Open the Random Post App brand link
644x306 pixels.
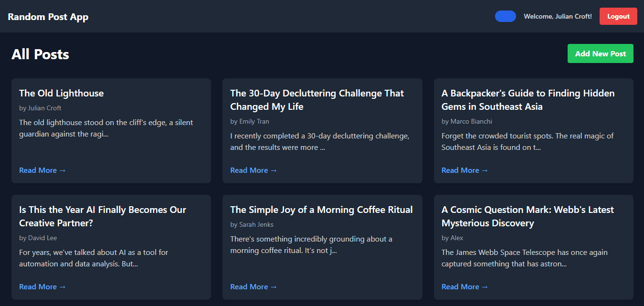pyautogui.click(x=48, y=16)
